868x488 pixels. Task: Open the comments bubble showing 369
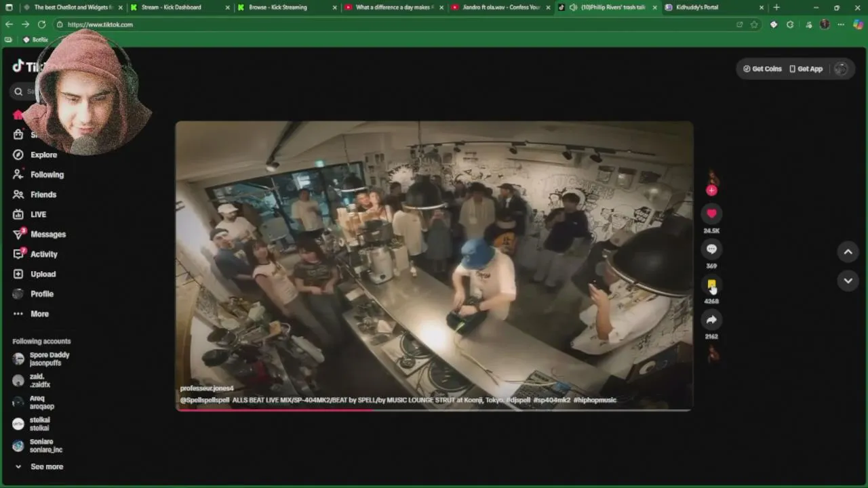pos(711,249)
